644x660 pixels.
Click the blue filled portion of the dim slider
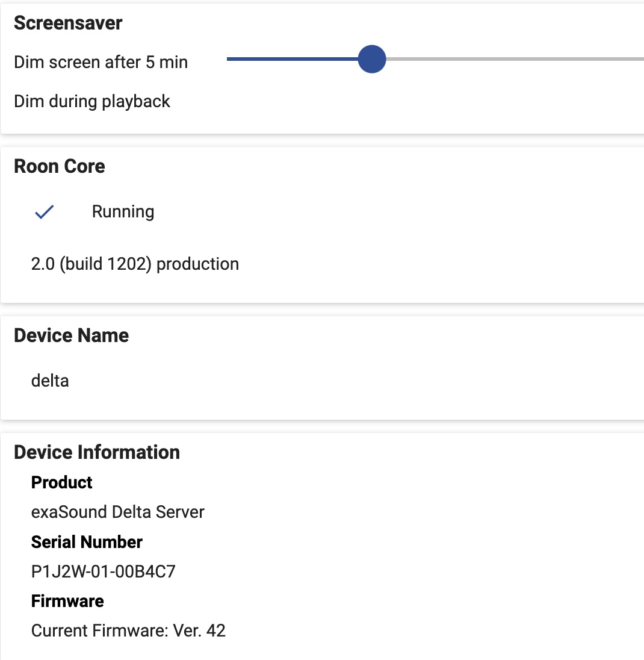(293, 59)
